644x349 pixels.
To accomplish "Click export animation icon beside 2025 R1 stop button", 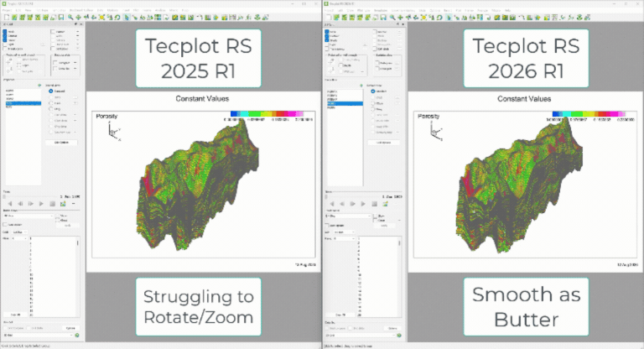I will point(63,204).
